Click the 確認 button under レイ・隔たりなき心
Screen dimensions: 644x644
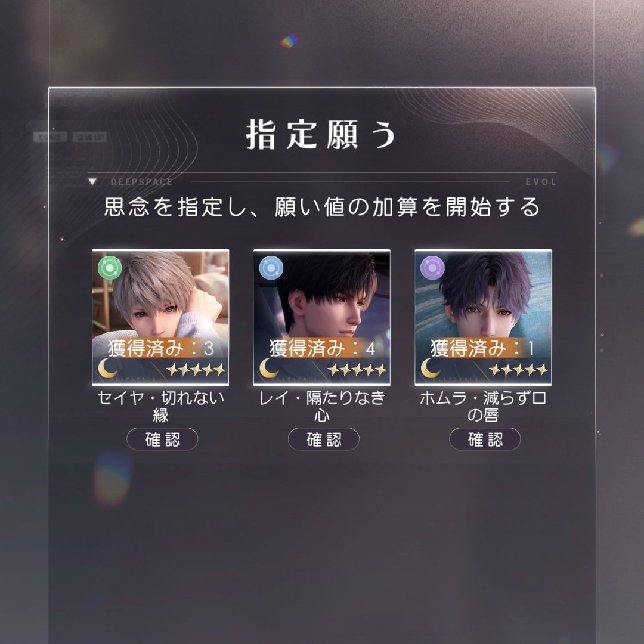[324, 439]
